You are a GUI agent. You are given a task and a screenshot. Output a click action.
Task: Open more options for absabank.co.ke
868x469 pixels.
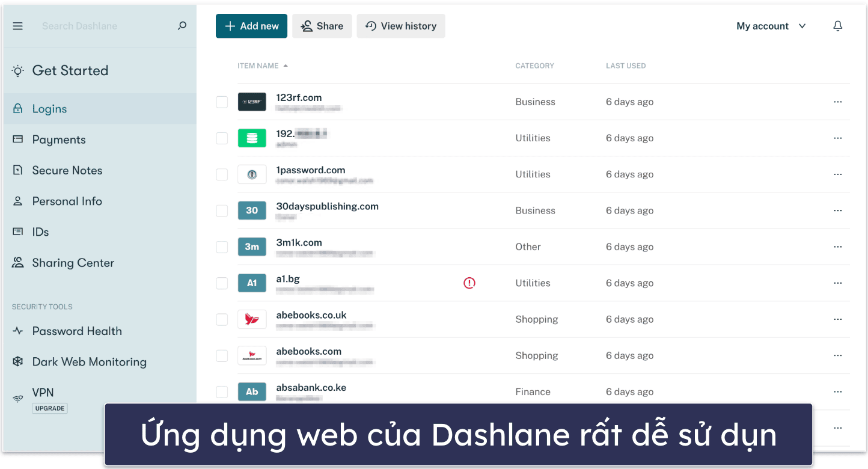[x=838, y=392]
